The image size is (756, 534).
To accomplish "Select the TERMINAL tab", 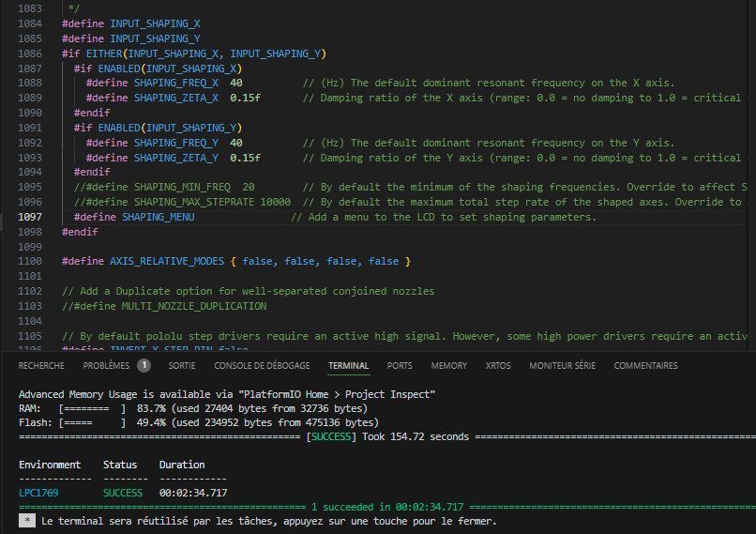I will coord(349,366).
